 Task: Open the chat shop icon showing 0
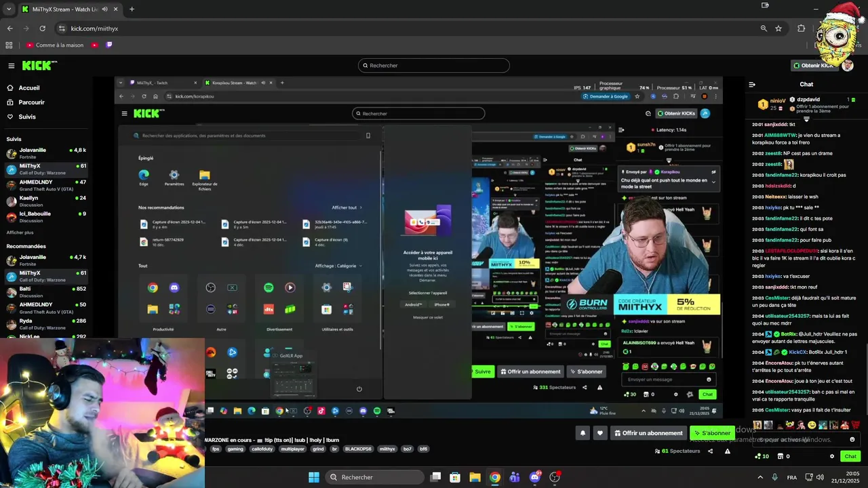point(784,456)
